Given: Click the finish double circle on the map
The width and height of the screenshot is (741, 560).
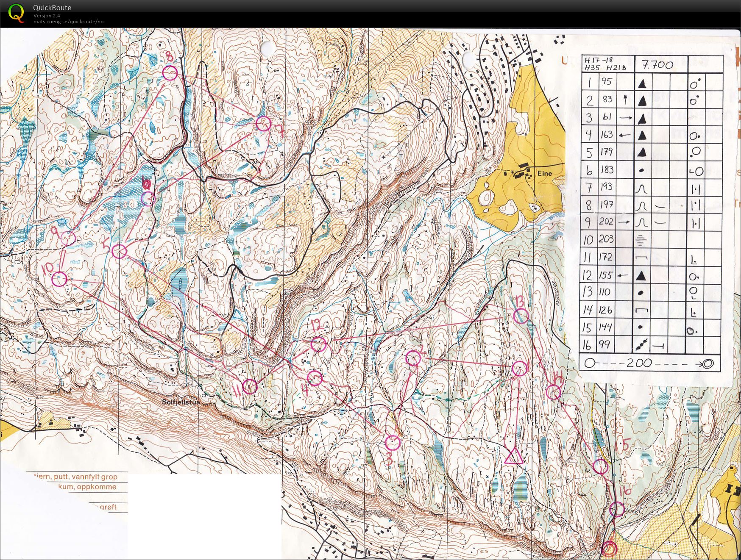Looking at the screenshot, I should (609, 549).
